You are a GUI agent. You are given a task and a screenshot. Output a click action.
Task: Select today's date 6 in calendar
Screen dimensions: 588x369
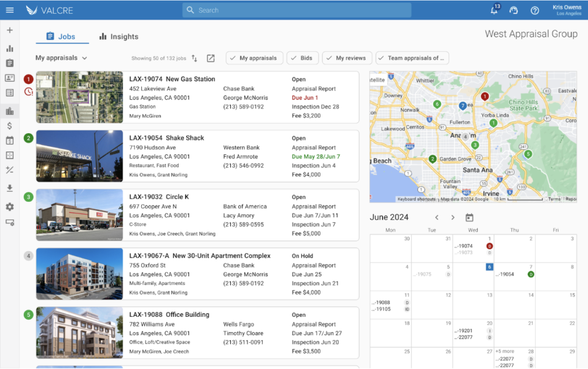pyautogui.click(x=489, y=267)
